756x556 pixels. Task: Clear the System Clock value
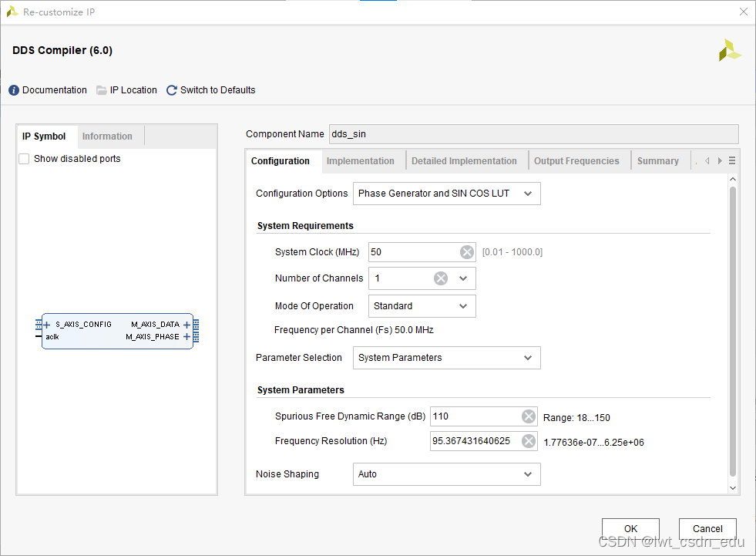click(467, 252)
